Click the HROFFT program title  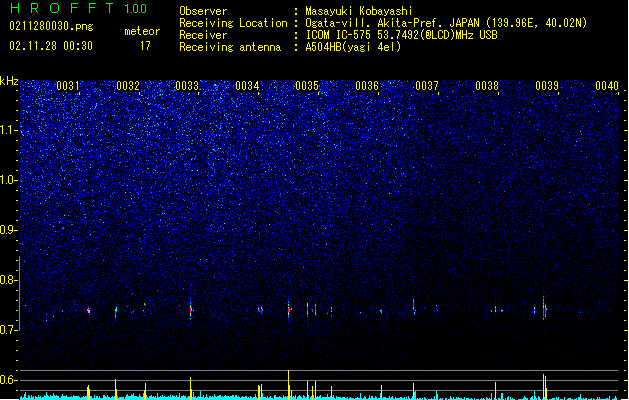62,8
